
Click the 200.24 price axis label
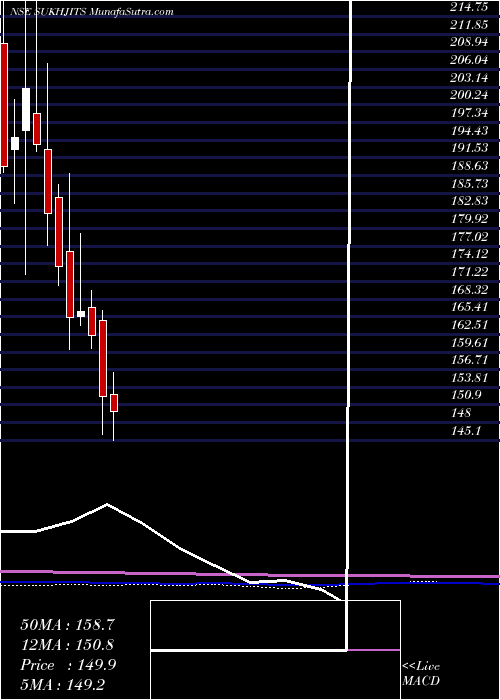(471, 95)
